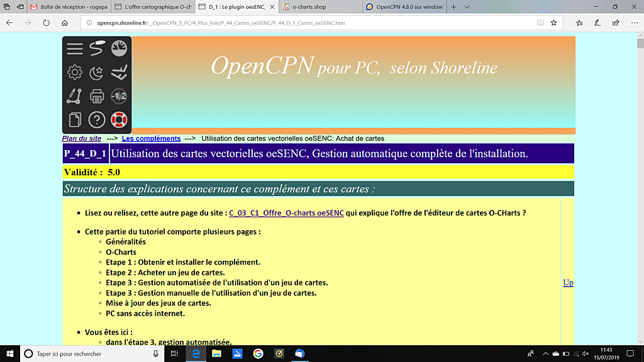Image resolution: width=644 pixels, height=362 pixels.
Task: Open the People icon in system tray
Action: (531, 354)
